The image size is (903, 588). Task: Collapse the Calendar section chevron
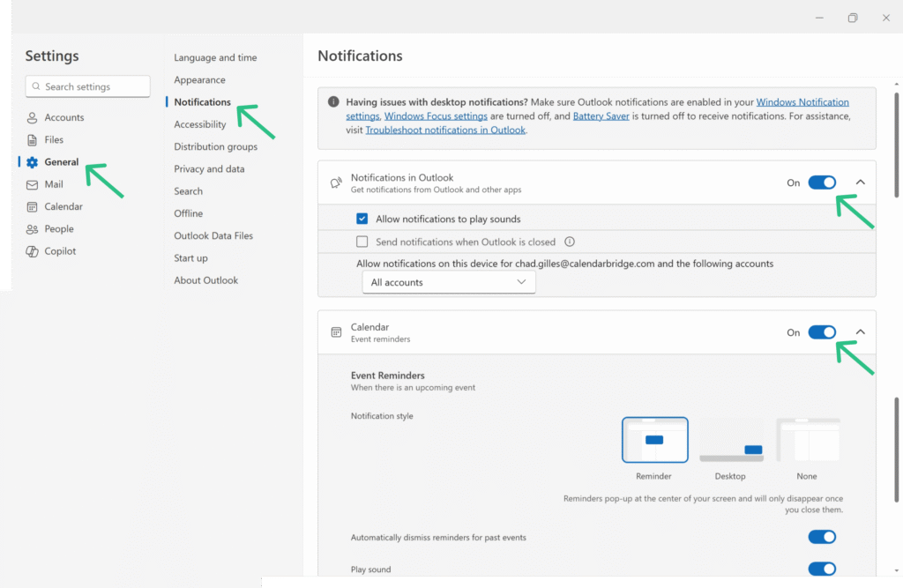pyautogui.click(x=861, y=331)
